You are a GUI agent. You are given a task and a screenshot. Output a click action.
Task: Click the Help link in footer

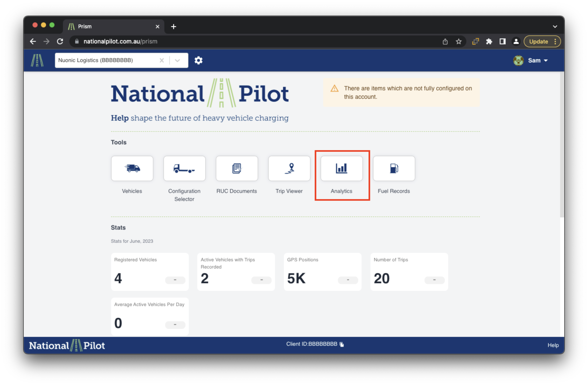click(x=553, y=345)
